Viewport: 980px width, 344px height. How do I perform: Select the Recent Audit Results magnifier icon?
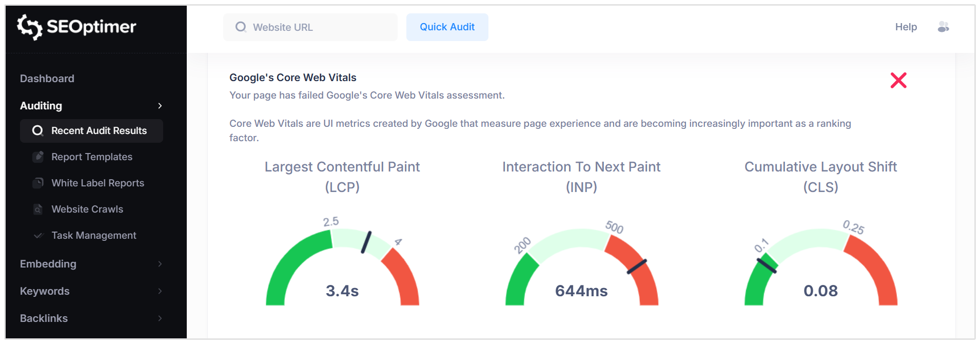click(37, 131)
